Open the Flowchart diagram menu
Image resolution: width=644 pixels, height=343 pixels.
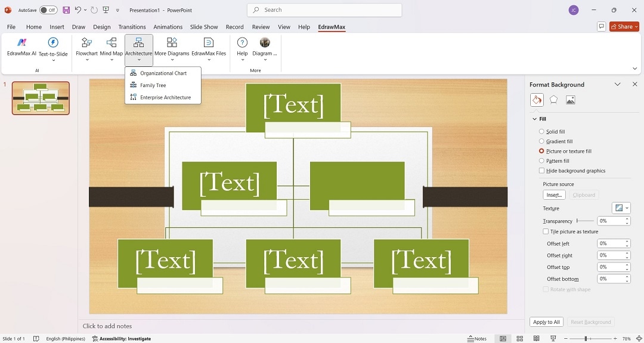pos(86,50)
